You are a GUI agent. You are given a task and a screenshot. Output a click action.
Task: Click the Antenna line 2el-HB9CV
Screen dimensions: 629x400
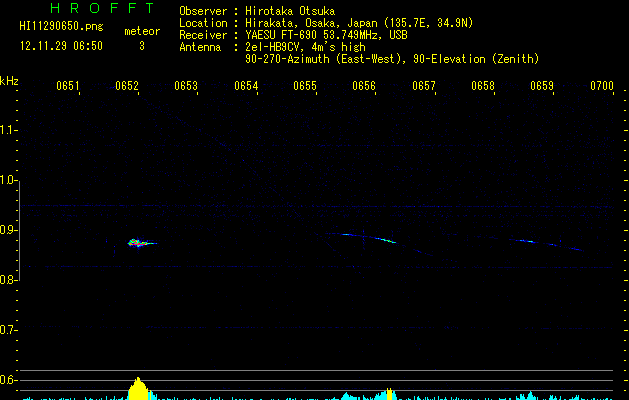[305, 47]
